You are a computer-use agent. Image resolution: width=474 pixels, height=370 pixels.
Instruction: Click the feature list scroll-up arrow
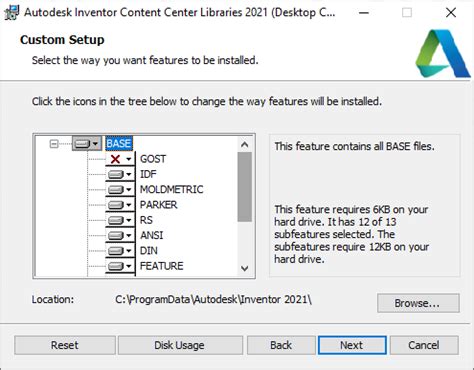coord(245,144)
